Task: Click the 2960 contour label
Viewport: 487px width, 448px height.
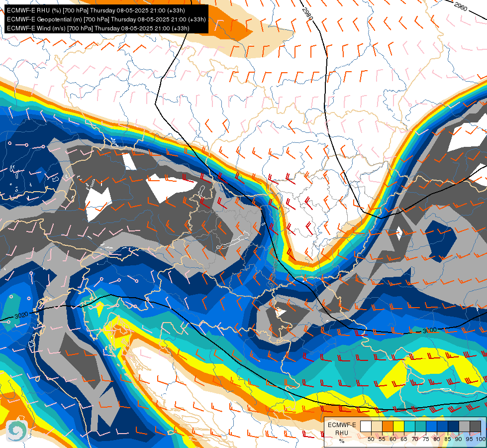Action: coord(460,6)
